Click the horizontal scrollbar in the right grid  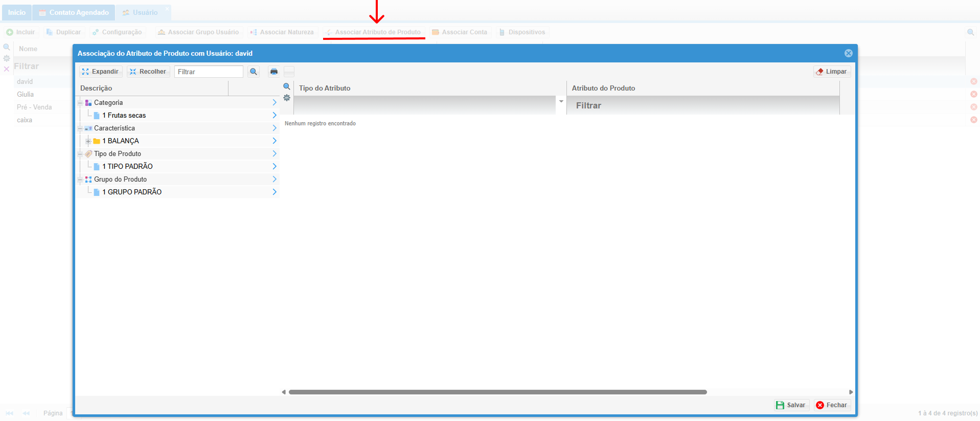(x=497, y=392)
